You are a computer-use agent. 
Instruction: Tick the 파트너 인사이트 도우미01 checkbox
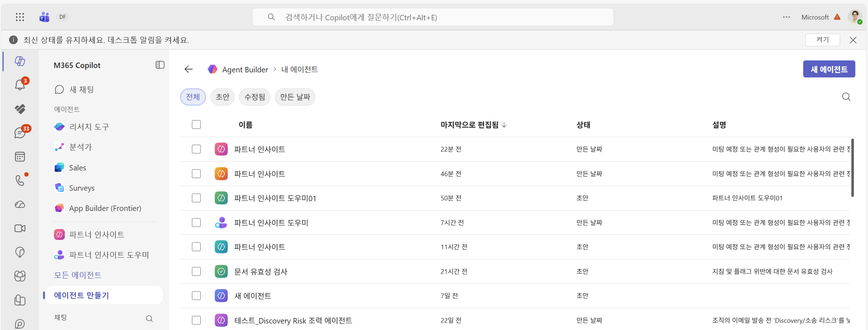(x=196, y=198)
